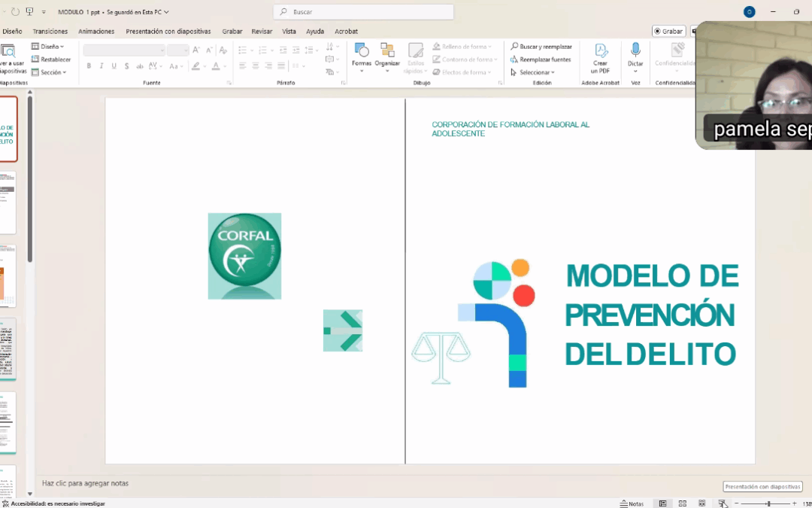
Task: Open the file save location dropdown in title
Action: pos(166,12)
